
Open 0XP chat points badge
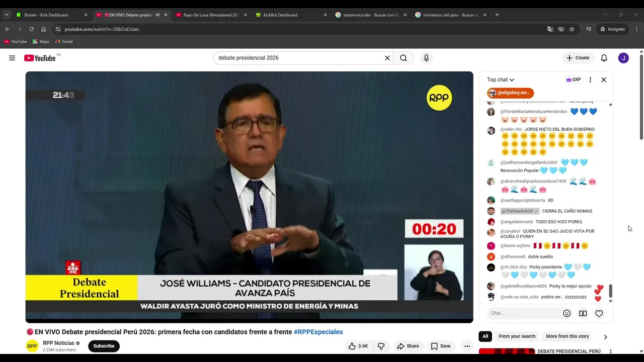[574, 79]
